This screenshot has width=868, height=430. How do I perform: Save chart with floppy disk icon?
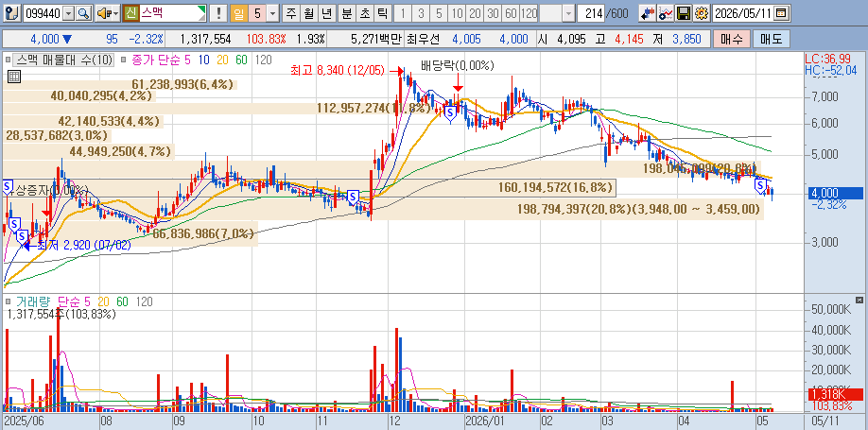(x=684, y=13)
